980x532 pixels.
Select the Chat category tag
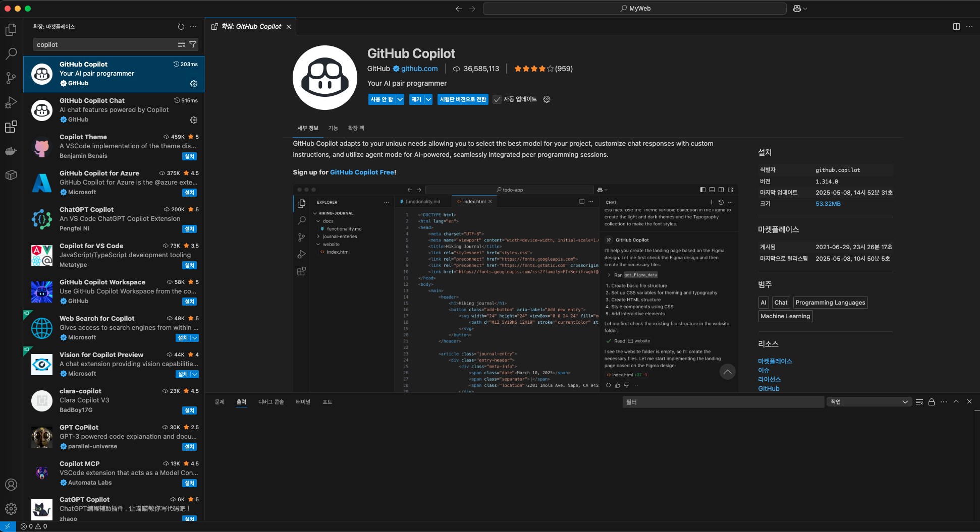(781, 303)
